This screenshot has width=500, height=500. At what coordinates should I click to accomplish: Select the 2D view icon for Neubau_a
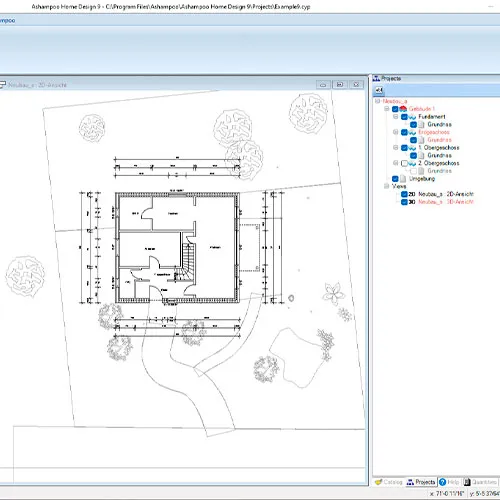[412, 194]
